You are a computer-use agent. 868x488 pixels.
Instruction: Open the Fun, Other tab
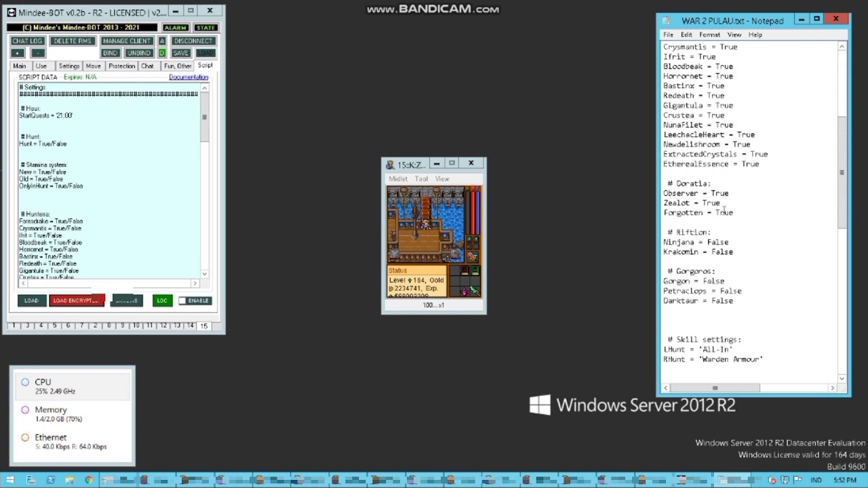point(177,66)
